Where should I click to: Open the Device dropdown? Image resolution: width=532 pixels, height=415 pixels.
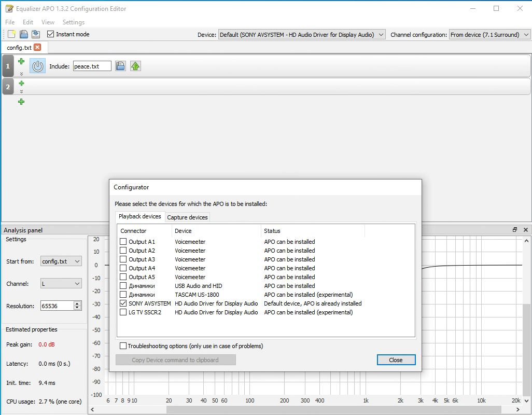click(302, 35)
